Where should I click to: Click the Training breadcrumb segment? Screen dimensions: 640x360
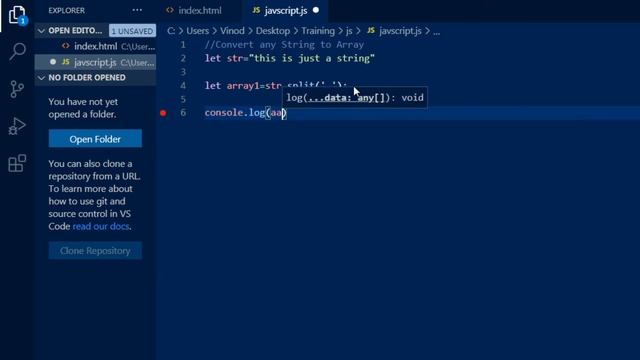[x=318, y=31]
